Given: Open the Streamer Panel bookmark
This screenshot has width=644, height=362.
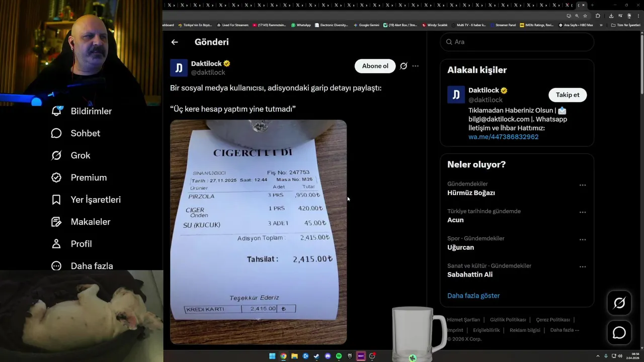Looking at the screenshot, I should click(x=503, y=25).
